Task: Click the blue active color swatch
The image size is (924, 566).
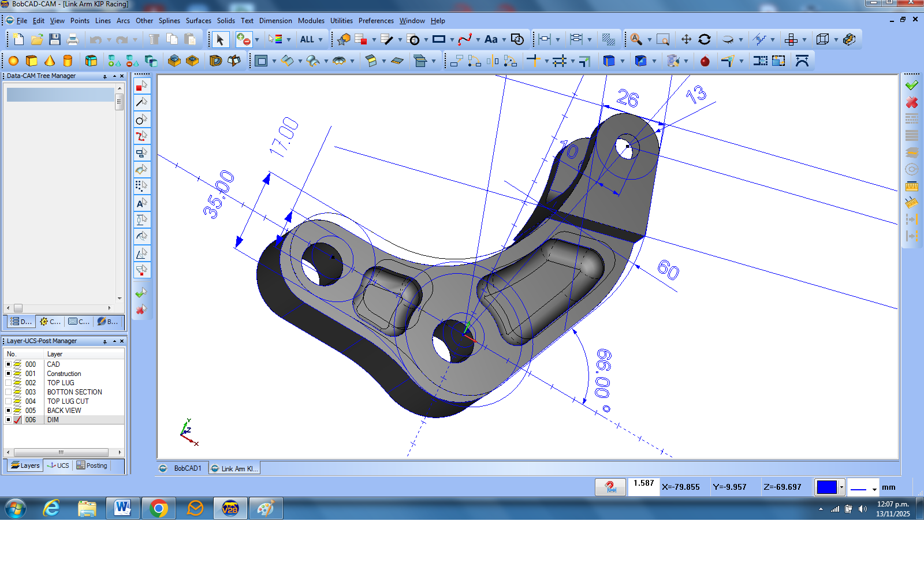Action: (x=826, y=487)
